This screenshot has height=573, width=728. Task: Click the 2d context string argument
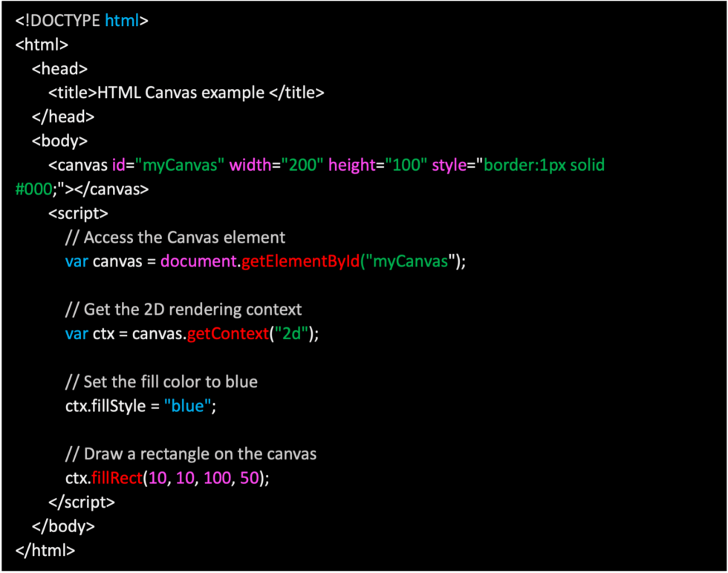290,334
